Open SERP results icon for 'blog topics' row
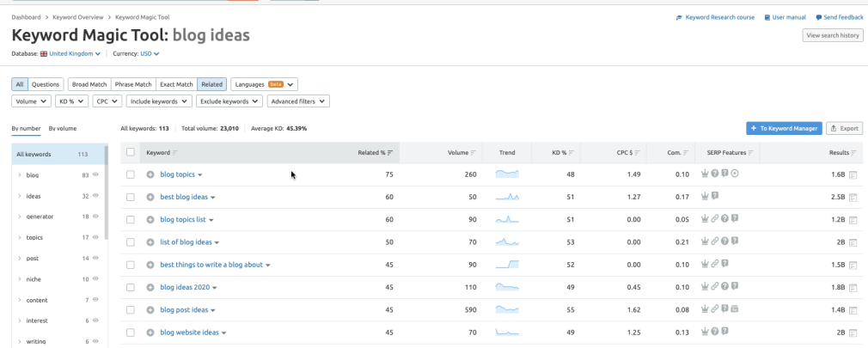 [x=853, y=174]
